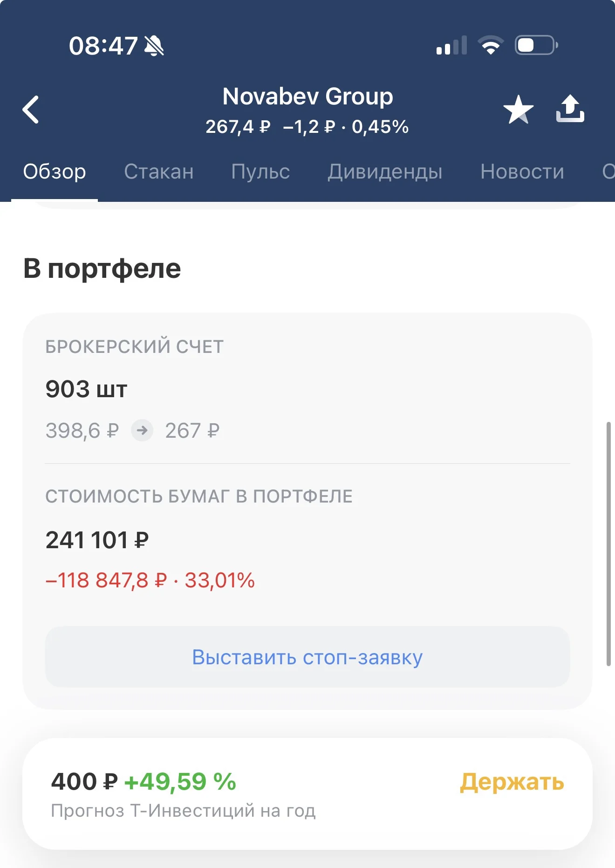Open the Новости tab
Screen dimensions: 615x868
pos(522,172)
